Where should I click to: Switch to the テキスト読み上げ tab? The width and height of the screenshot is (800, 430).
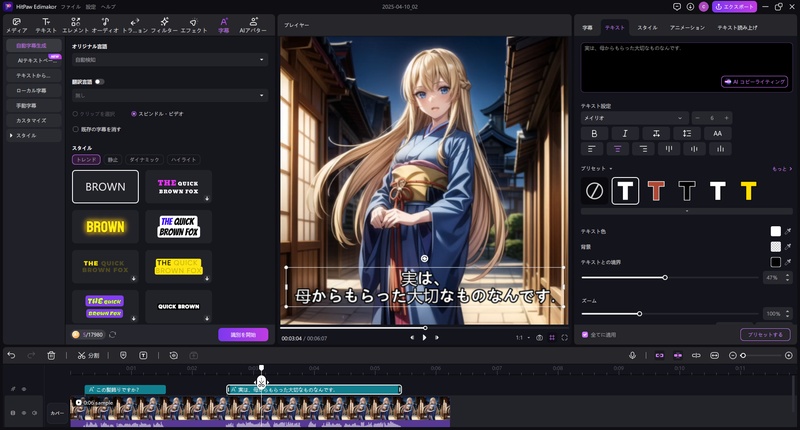737,28
